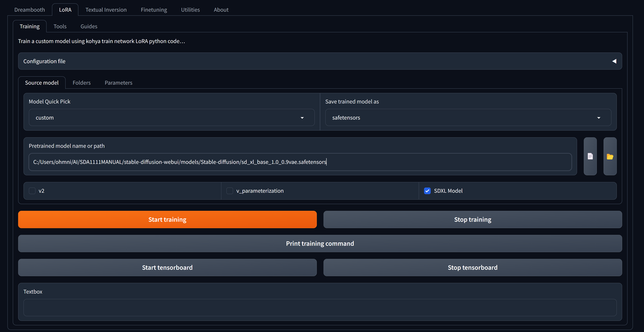Click the empty Textbox output field
The width and height of the screenshot is (644, 332).
coord(320,307)
